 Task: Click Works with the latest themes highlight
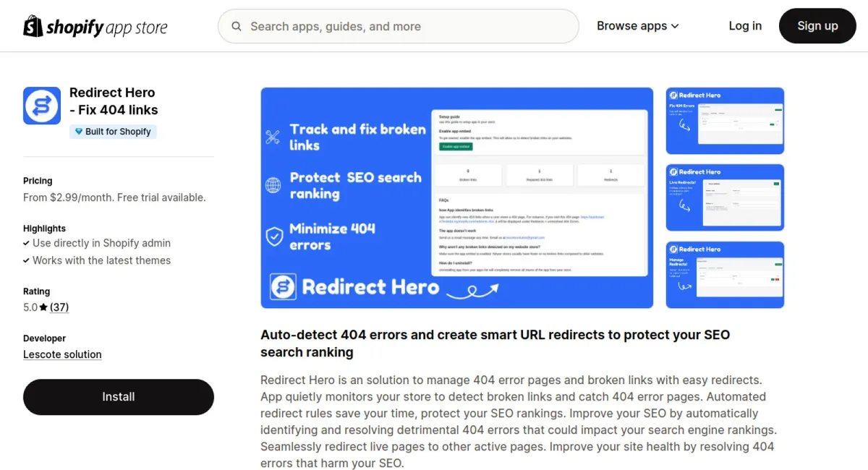101,260
